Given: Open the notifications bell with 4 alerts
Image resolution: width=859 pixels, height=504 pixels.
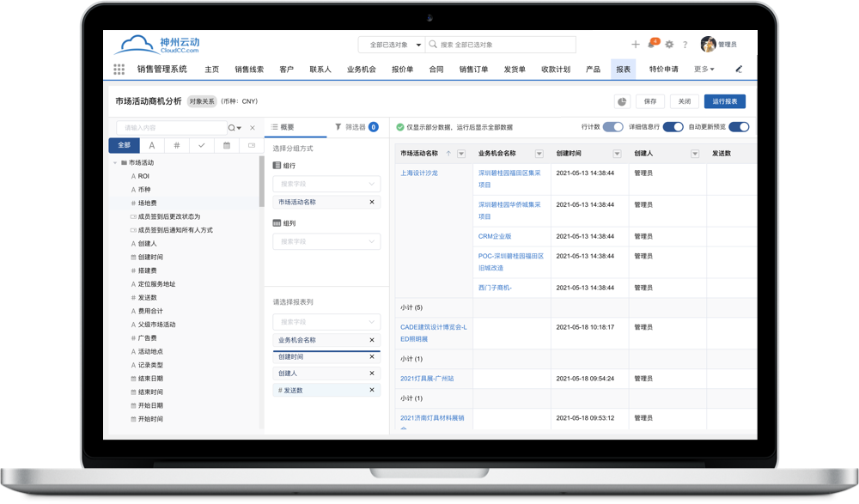Looking at the screenshot, I should tap(651, 45).
